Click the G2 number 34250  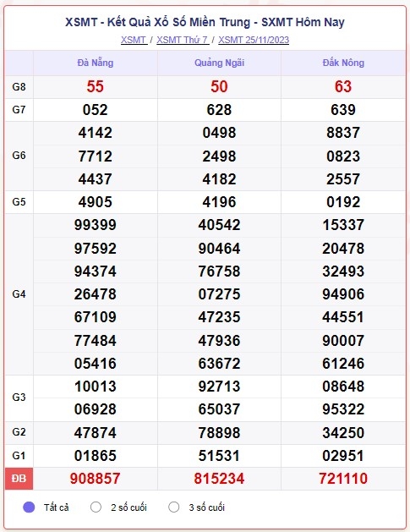click(343, 433)
